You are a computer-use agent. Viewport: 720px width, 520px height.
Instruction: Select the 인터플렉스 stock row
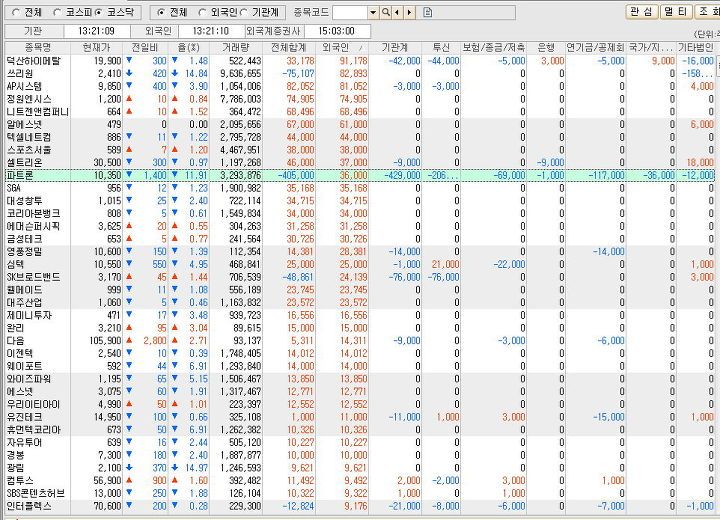pyautogui.click(x=360, y=506)
